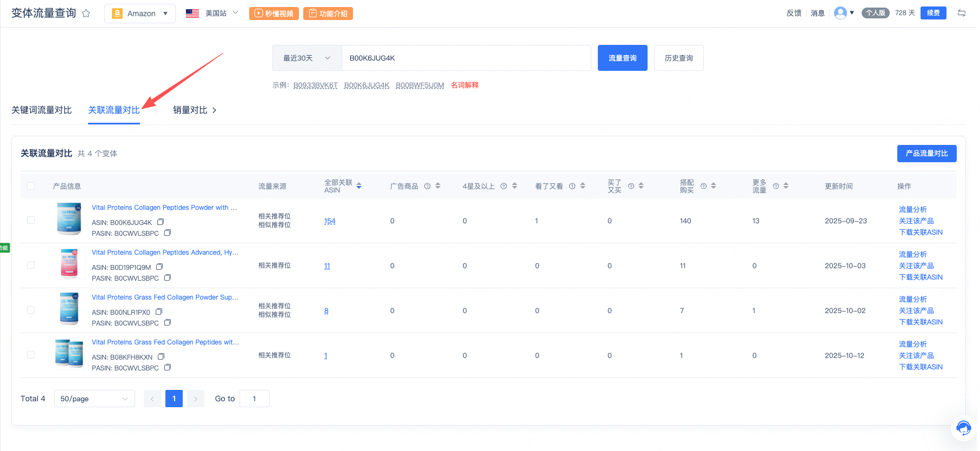
Task: Open 反馈 in the top bar
Action: [794, 13]
